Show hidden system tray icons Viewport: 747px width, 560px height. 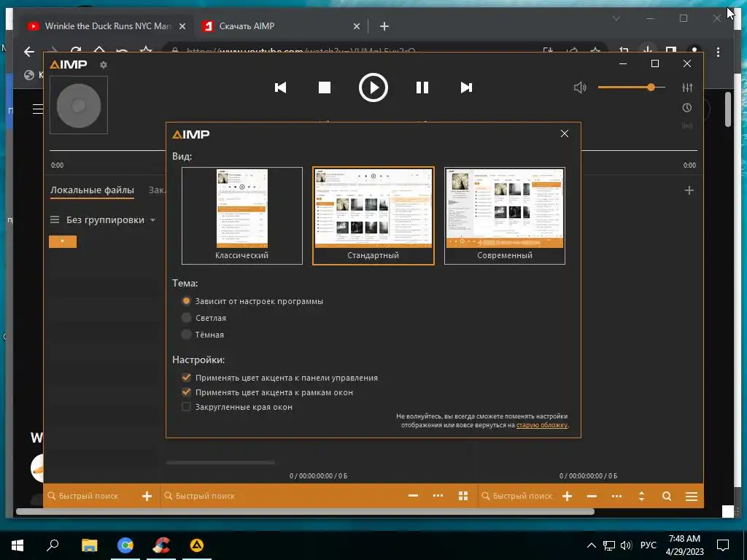pos(591,545)
